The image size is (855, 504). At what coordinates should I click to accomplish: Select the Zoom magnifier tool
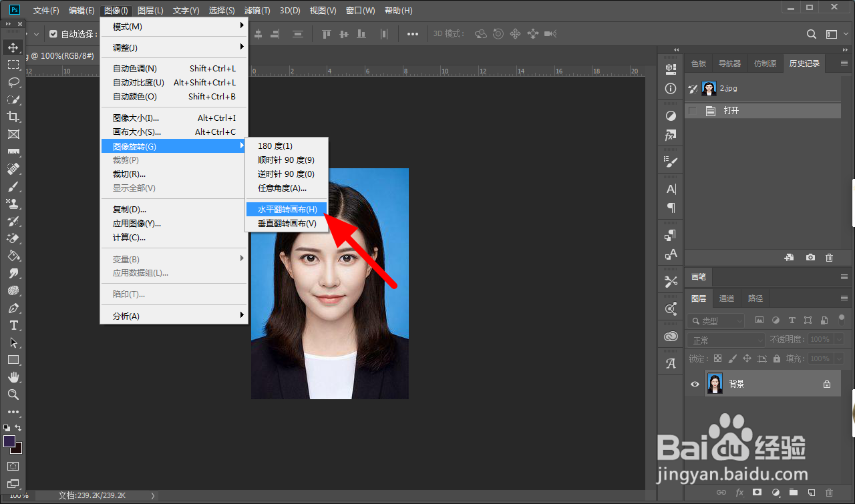pyautogui.click(x=13, y=395)
